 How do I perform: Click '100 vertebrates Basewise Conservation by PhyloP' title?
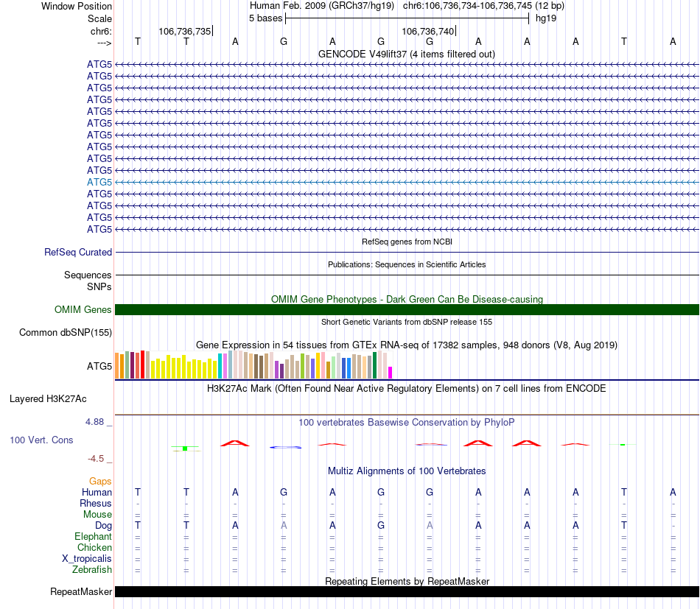click(407, 423)
